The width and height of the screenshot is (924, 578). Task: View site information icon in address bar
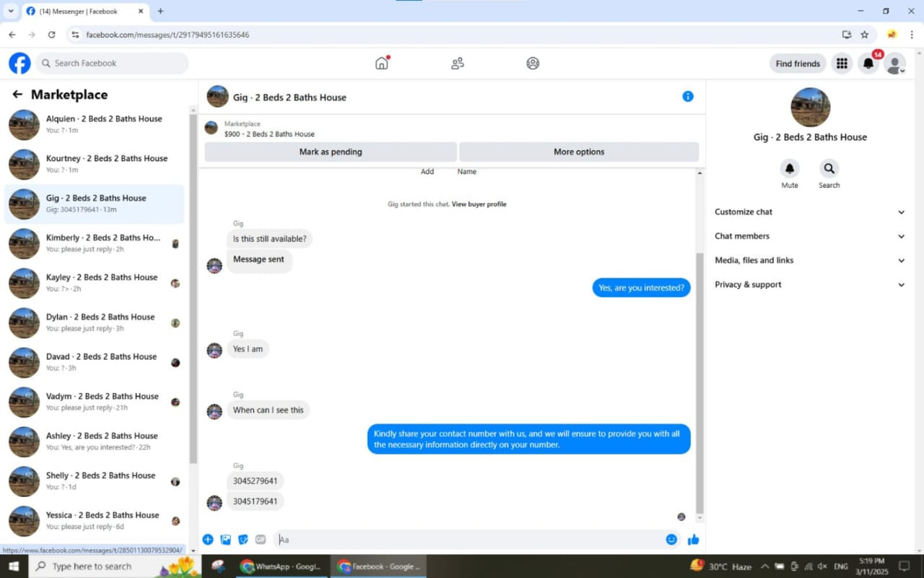[75, 35]
